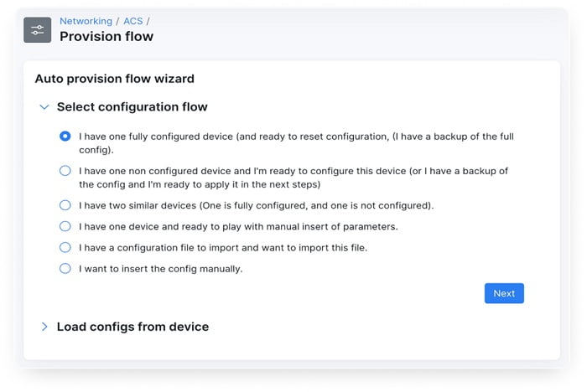Expand Load configs from device chevron
The width and height of the screenshot is (587, 392).
(45, 327)
